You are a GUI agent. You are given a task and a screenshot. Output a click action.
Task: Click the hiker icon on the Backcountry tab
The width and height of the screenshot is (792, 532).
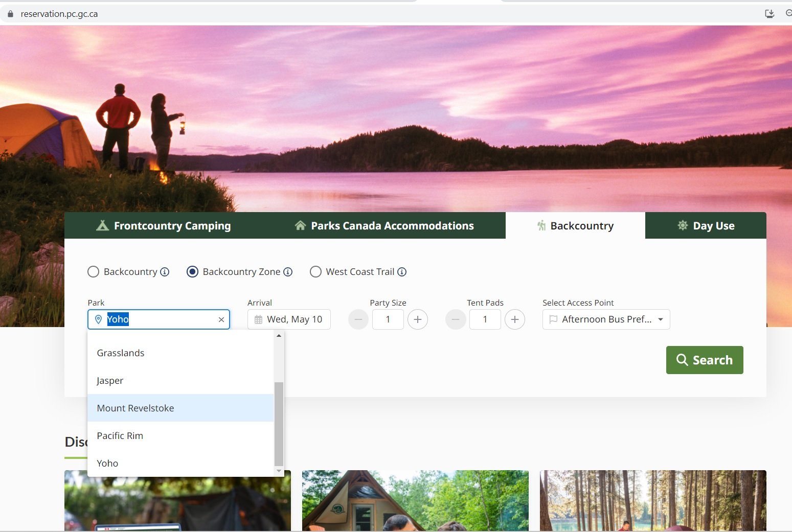coord(541,225)
